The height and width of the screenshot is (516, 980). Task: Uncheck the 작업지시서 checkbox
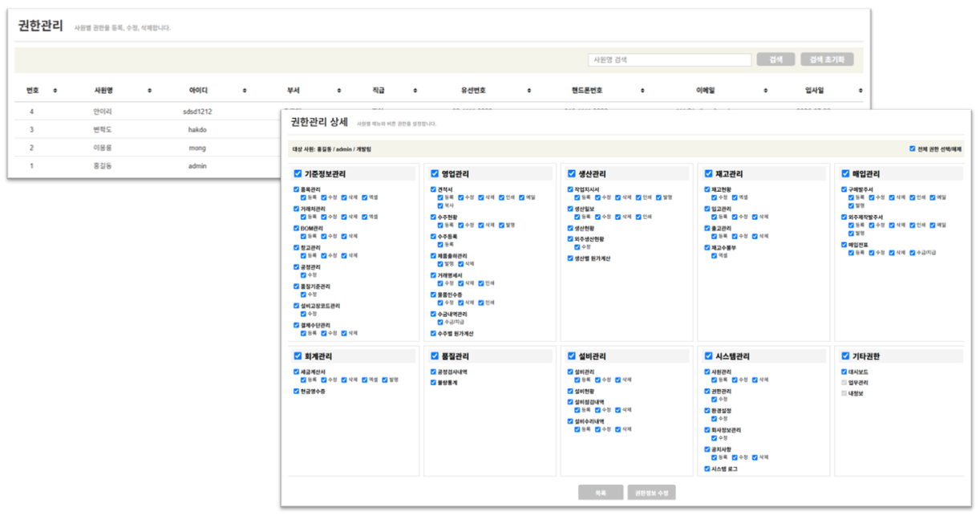point(570,189)
